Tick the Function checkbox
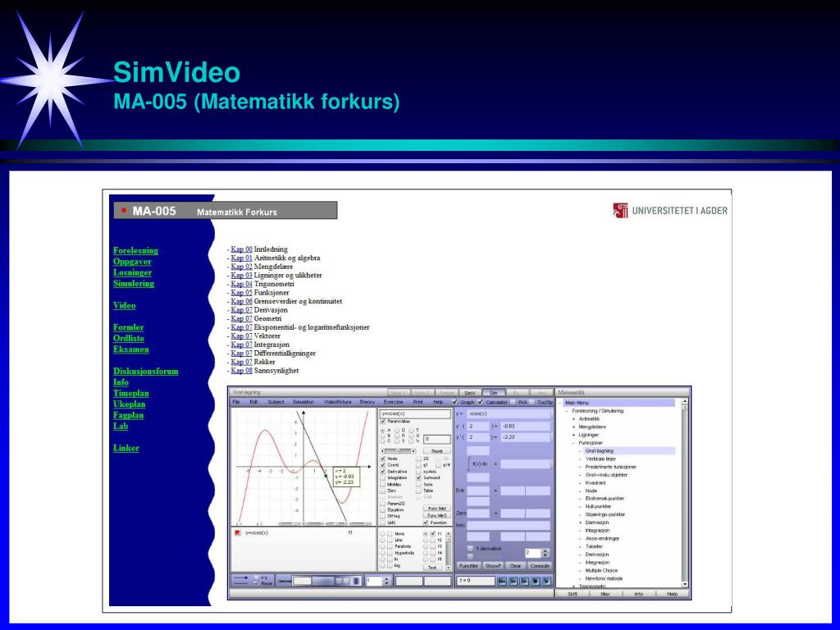The height and width of the screenshot is (630, 840). point(426,523)
